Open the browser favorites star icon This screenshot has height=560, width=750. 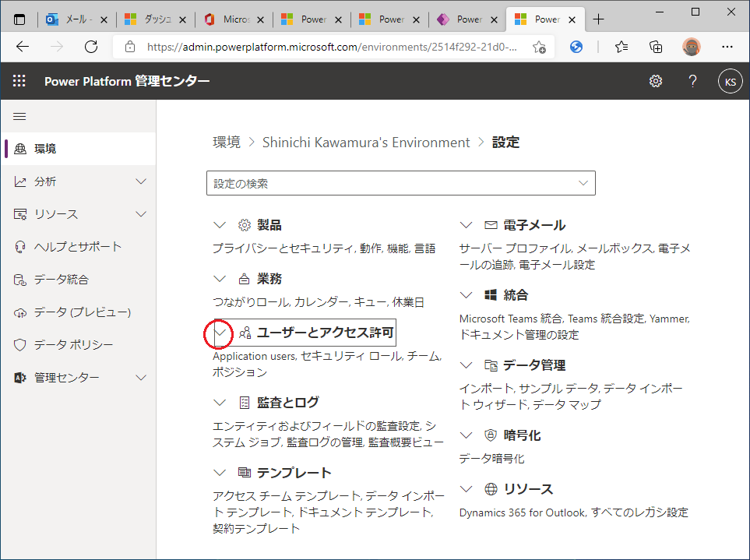pos(621,47)
